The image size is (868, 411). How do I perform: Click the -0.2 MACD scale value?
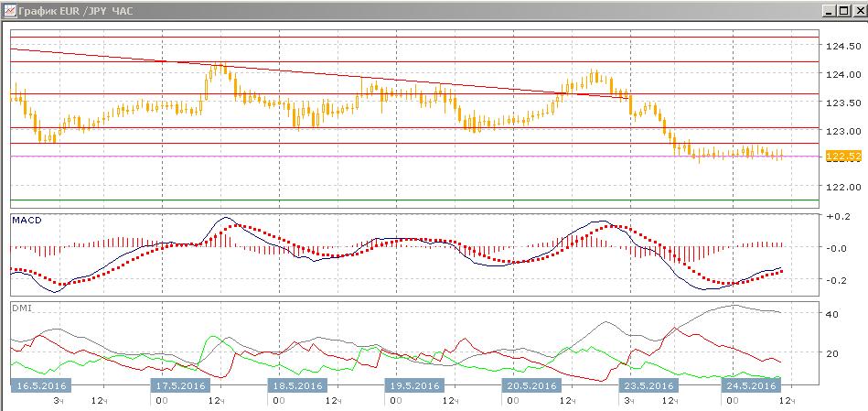837,280
